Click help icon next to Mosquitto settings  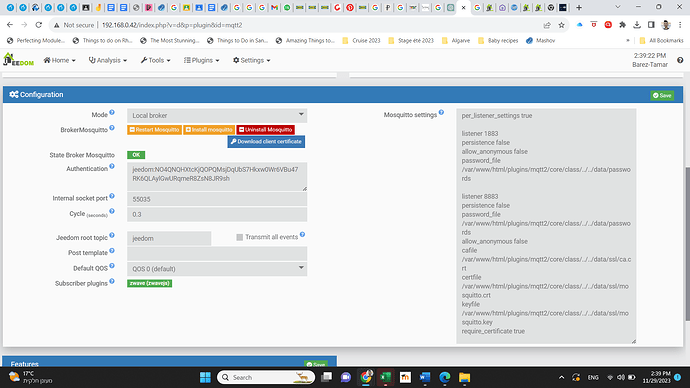(441, 113)
